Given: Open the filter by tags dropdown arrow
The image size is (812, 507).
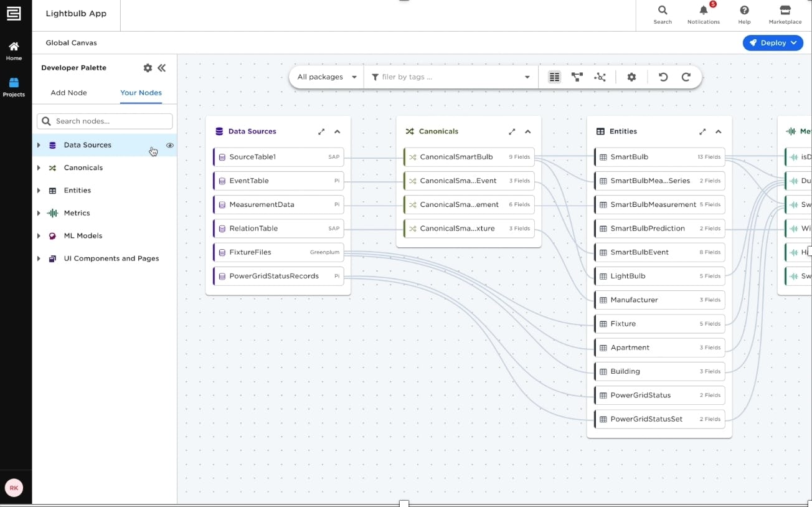Looking at the screenshot, I should pyautogui.click(x=527, y=77).
